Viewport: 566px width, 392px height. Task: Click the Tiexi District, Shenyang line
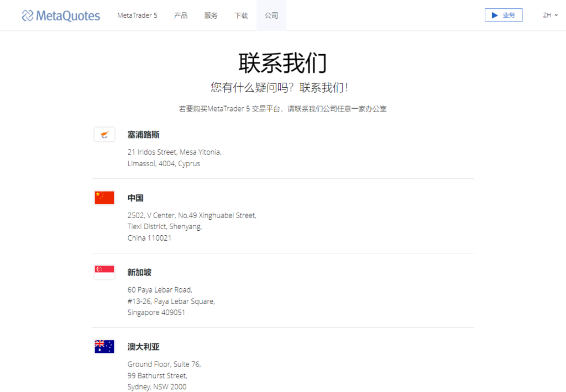165,226
